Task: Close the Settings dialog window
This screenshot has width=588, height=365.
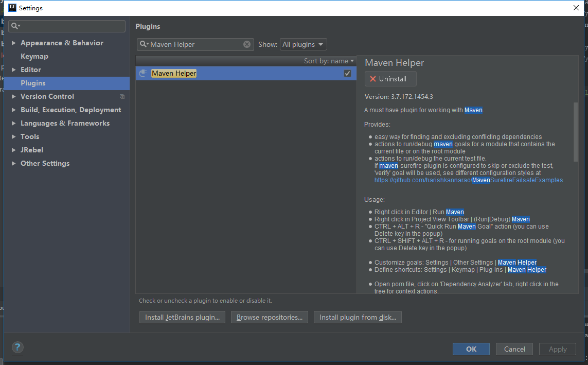Action: tap(576, 8)
